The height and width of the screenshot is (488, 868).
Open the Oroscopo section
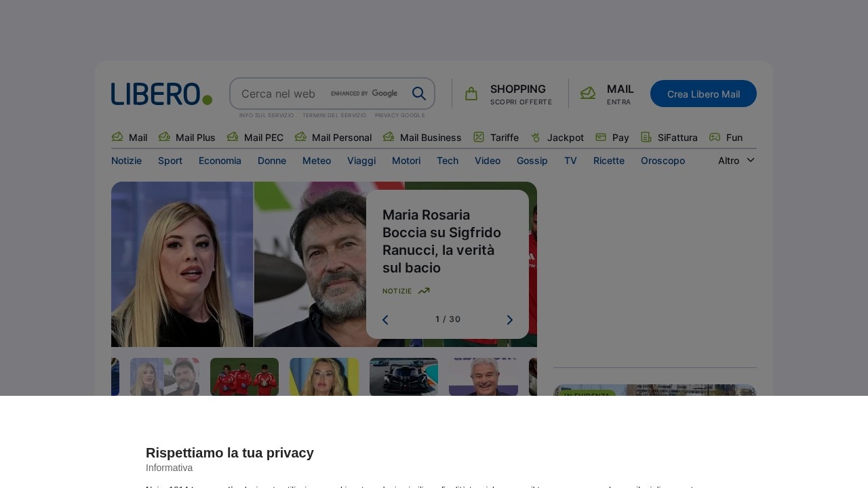[x=663, y=161]
